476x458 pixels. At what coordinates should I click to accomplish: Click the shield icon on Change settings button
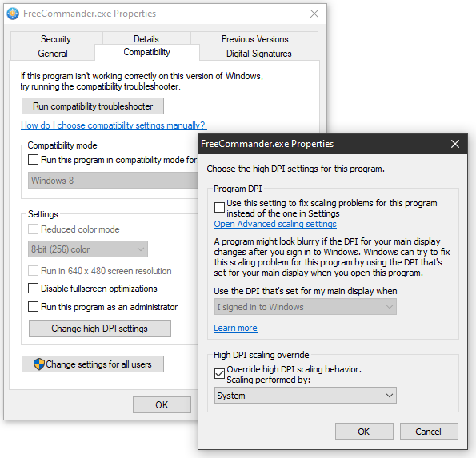pyautogui.click(x=39, y=364)
